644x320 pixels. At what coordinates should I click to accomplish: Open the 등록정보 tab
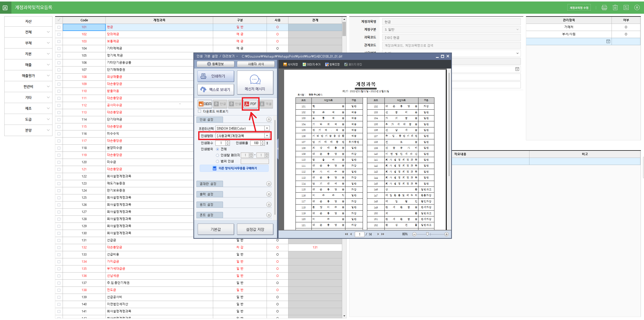coord(215,64)
